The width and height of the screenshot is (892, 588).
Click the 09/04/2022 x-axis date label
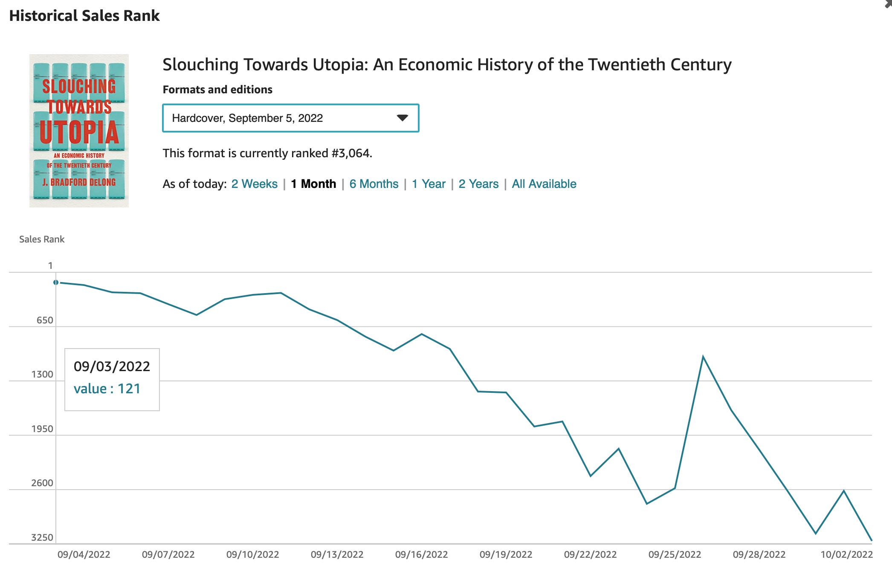tap(84, 554)
